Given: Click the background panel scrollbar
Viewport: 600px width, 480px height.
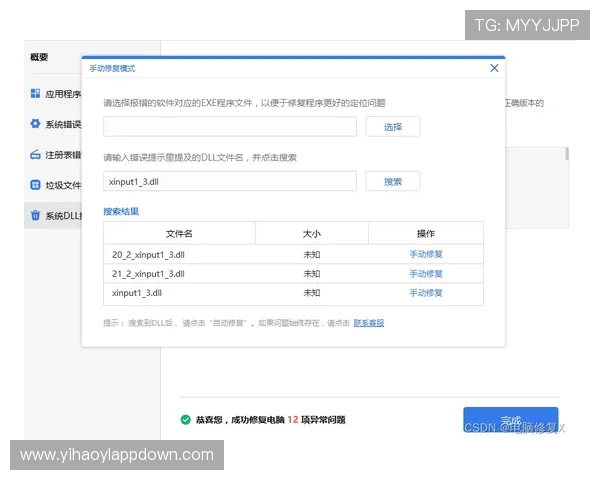Looking at the screenshot, I should pyautogui.click(x=567, y=153).
